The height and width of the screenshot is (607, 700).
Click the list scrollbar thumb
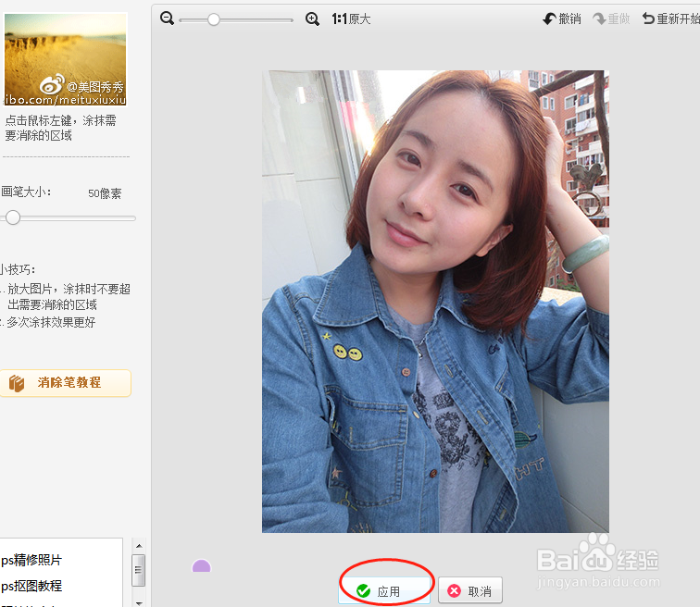138,570
